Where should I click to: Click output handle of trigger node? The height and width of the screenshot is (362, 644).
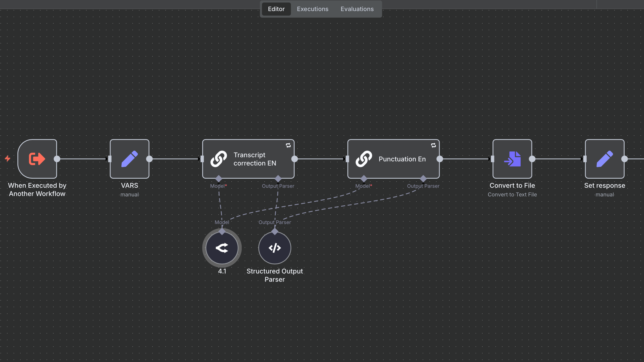point(57,159)
